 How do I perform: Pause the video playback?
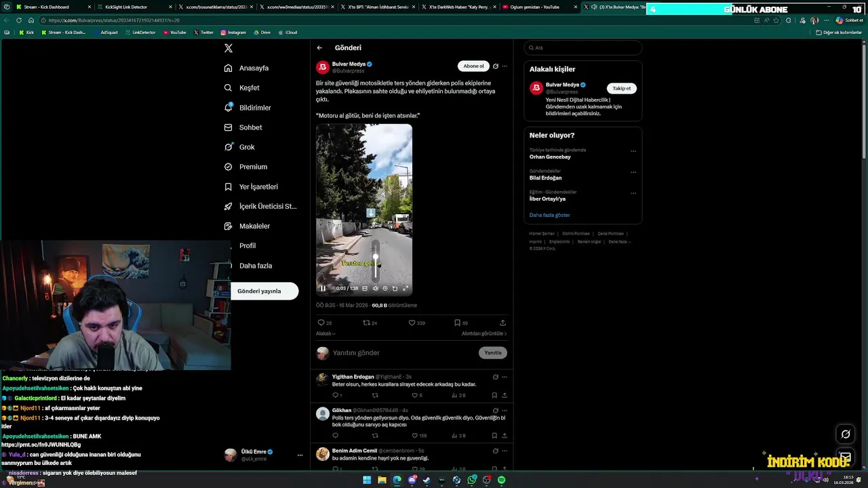323,288
